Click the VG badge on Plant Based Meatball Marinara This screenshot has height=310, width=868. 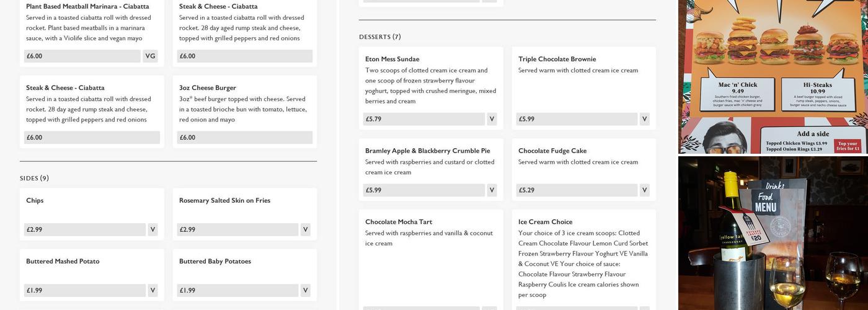(x=150, y=56)
